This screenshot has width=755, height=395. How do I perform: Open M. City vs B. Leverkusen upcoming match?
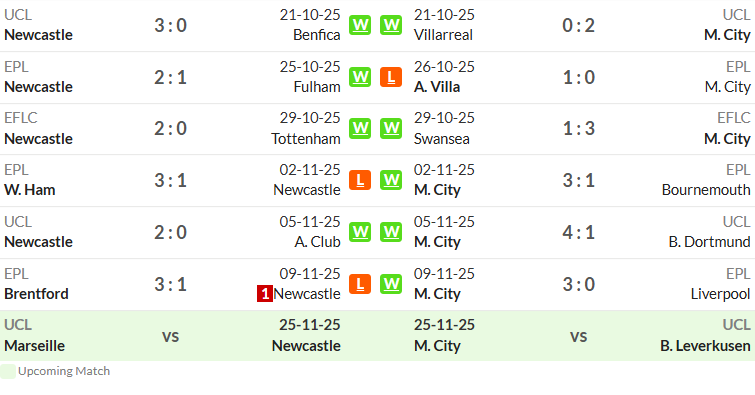point(579,336)
